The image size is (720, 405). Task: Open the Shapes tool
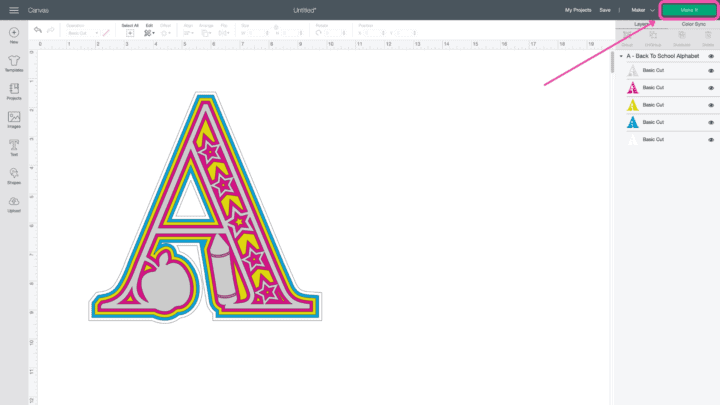coord(14,176)
